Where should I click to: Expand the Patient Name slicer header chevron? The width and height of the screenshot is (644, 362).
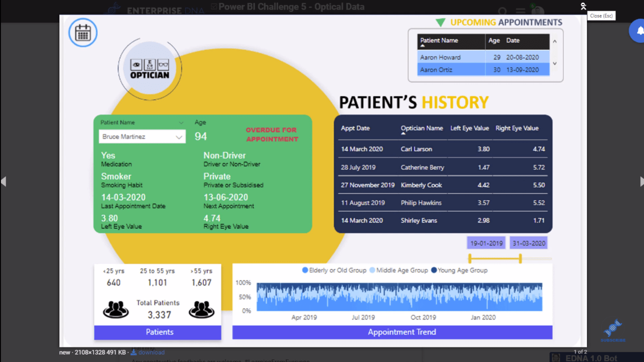pyautogui.click(x=181, y=123)
